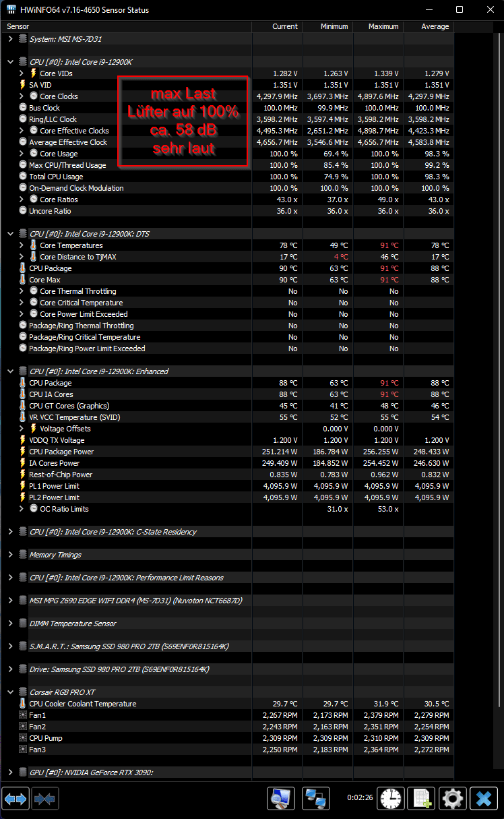
Task: Expand the Voltage Offsets row
Action: coord(22,429)
